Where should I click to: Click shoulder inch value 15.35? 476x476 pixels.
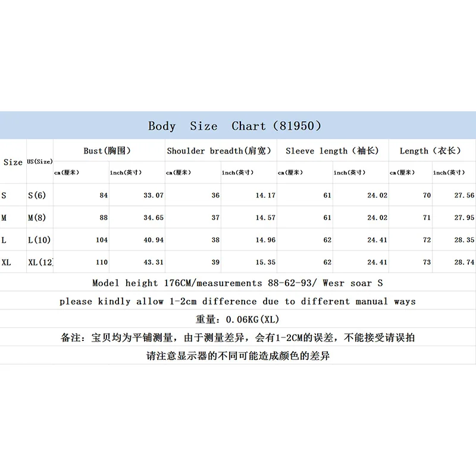point(265,262)
